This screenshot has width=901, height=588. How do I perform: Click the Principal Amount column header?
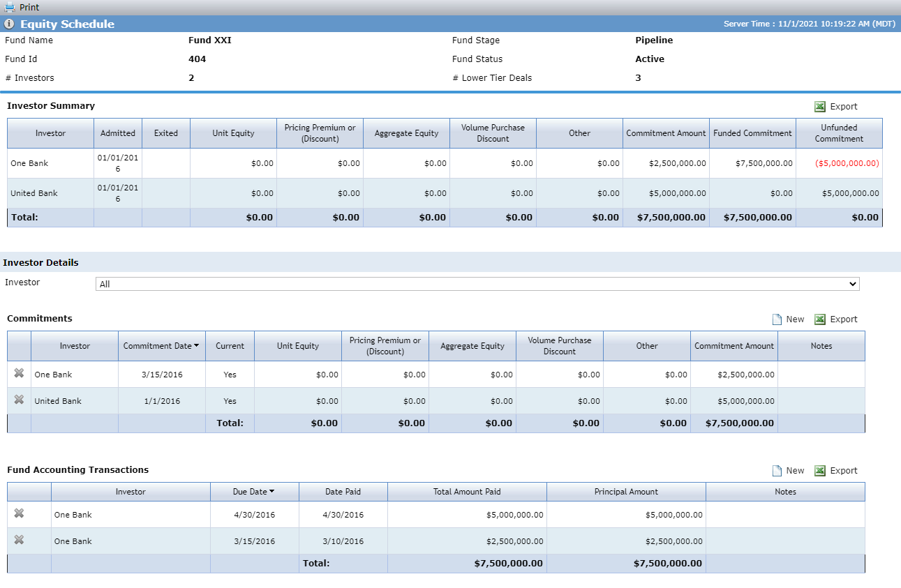click(x=626, y=492)
